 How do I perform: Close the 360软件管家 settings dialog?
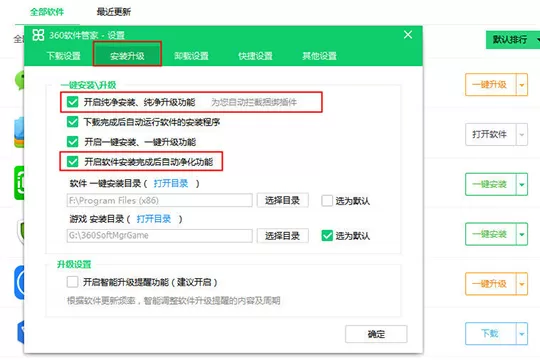pos(408,34)
